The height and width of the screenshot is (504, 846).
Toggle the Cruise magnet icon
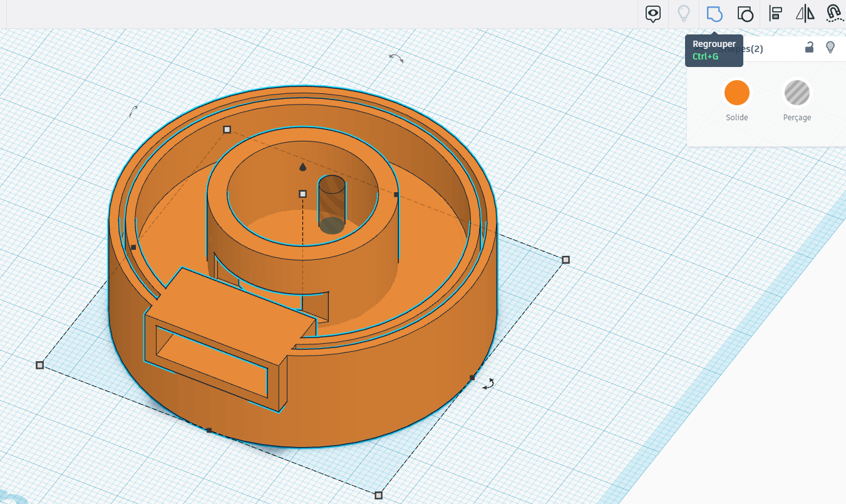point(833,13)
